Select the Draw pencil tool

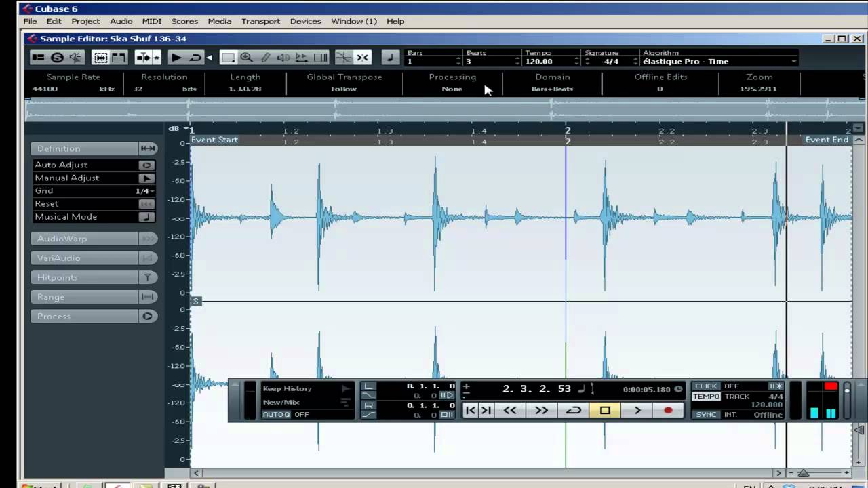tap(266, 58)
